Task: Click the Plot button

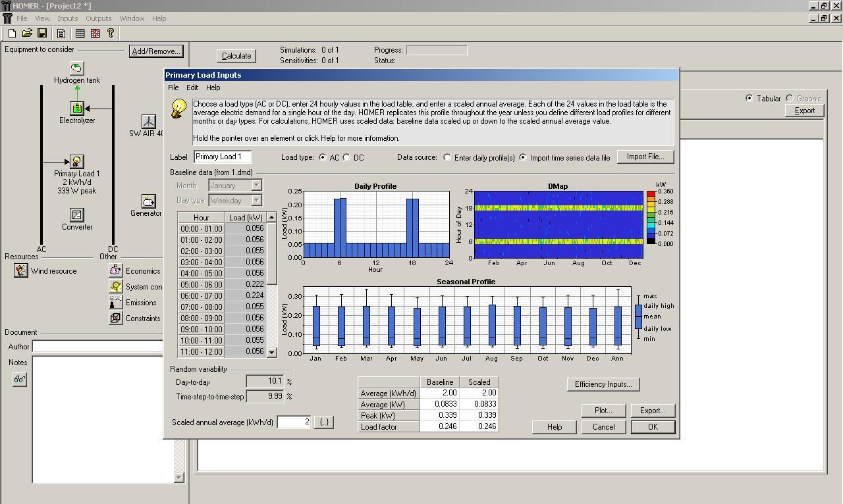Action: [603, 411]
